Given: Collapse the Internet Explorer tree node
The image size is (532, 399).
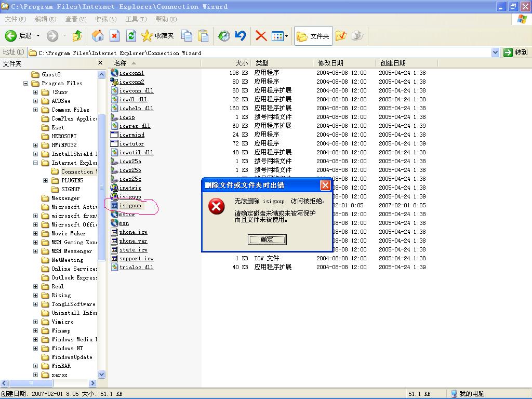Looking at the screenshot, I should coord(36,163).
